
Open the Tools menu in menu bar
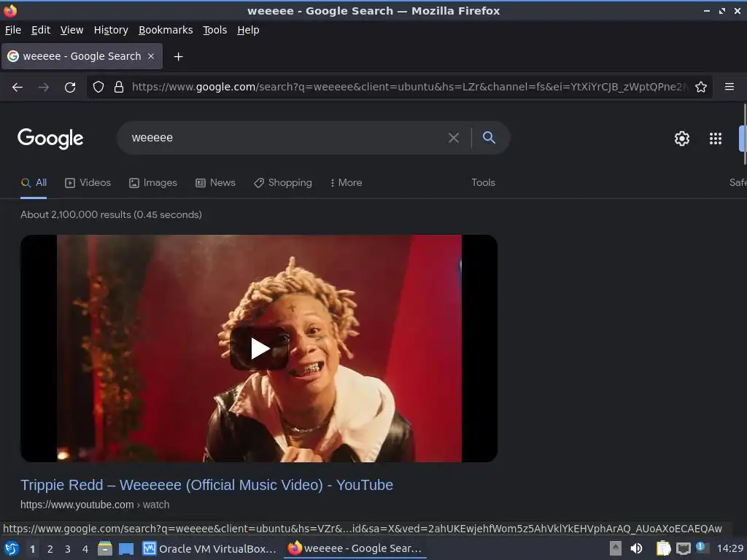coord(215,30)
